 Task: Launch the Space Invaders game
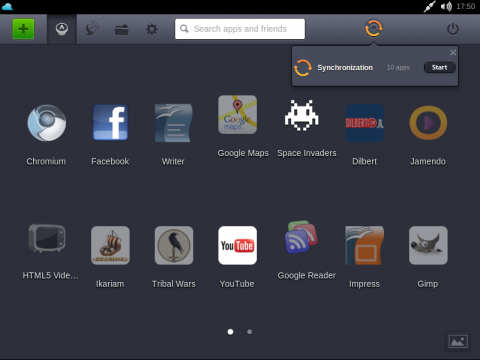[x=302, y=115]
